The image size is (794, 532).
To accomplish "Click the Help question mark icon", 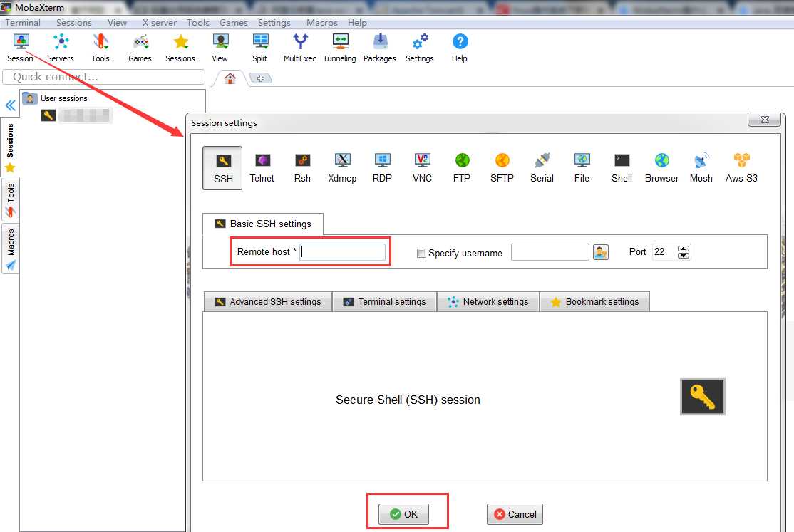I will coord(460,48).
